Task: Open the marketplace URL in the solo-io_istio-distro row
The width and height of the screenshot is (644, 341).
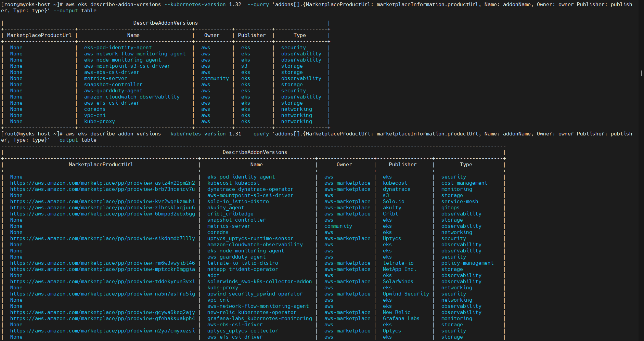Action: [102, 201]
